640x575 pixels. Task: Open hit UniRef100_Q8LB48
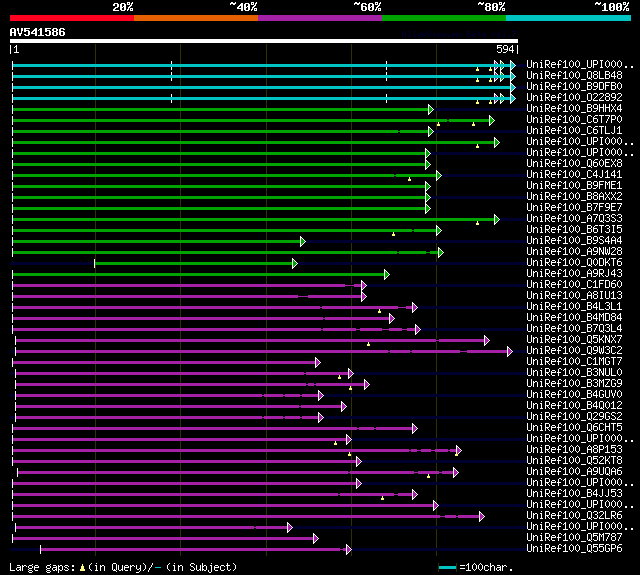574,75
